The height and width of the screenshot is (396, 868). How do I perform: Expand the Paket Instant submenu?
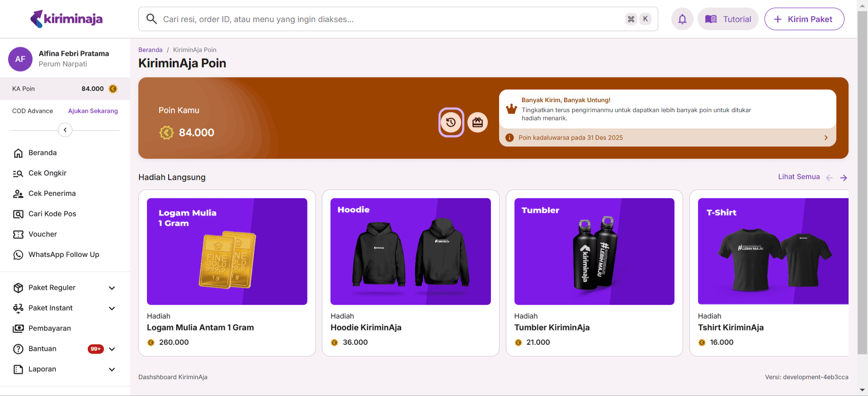(112, 308)
